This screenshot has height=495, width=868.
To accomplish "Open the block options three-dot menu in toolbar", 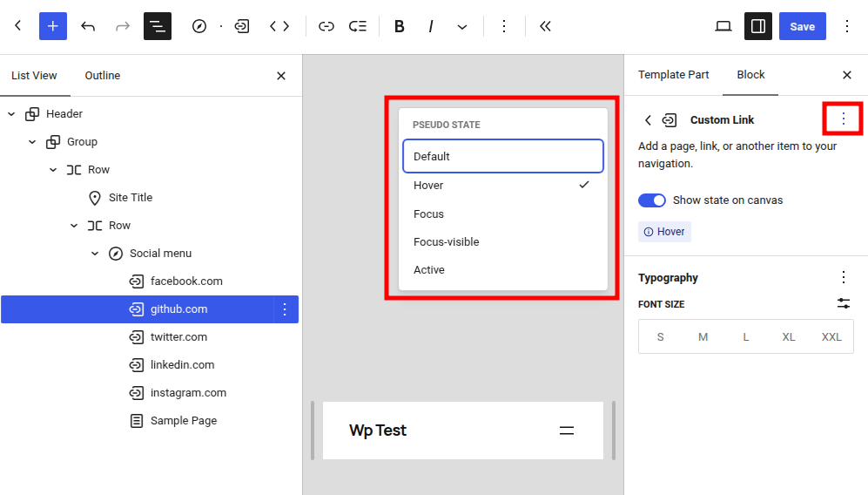I will [x=504, y=26].
